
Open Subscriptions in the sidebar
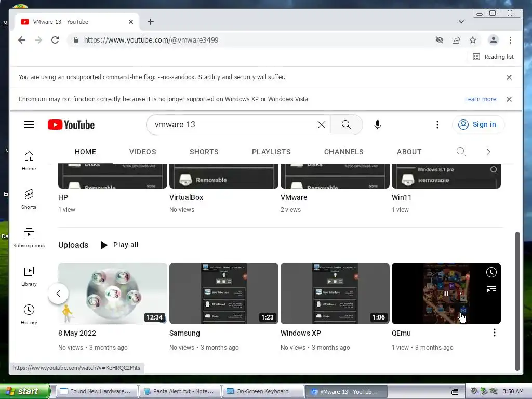[29, 238]
